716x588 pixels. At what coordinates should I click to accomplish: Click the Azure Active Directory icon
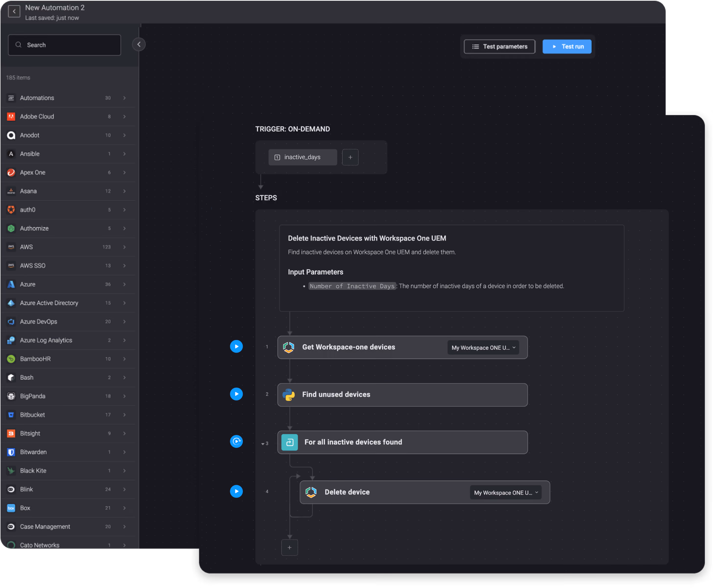11,303
